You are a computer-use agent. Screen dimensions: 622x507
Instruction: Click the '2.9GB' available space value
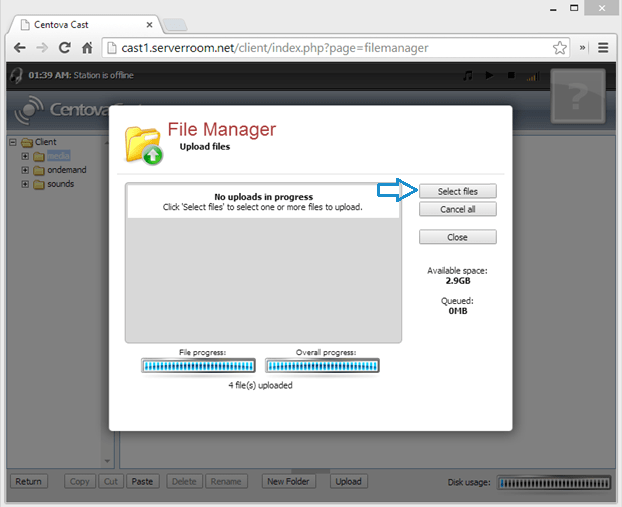(458, 281)
